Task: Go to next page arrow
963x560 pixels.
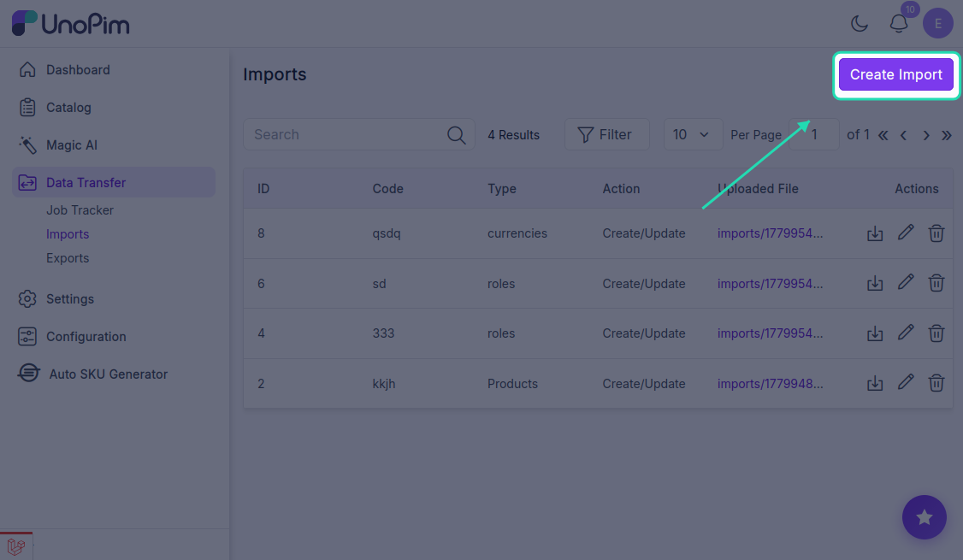Action: 926,135
